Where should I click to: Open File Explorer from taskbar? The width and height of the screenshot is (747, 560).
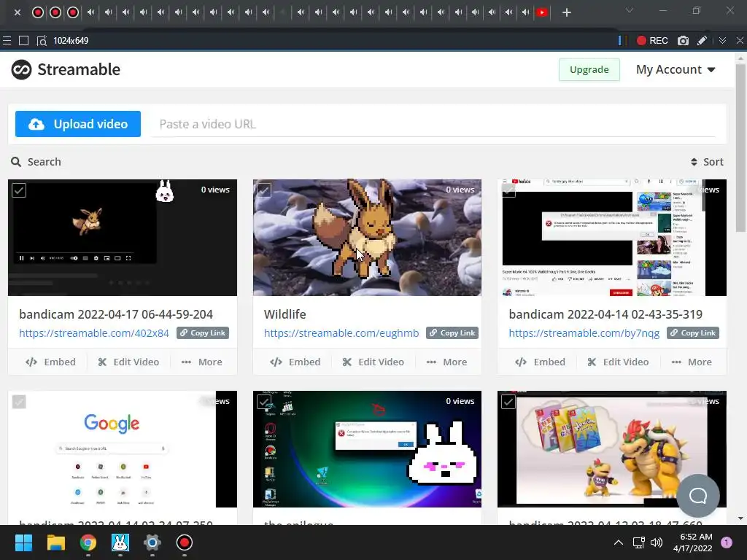click(x=55, y=542)
